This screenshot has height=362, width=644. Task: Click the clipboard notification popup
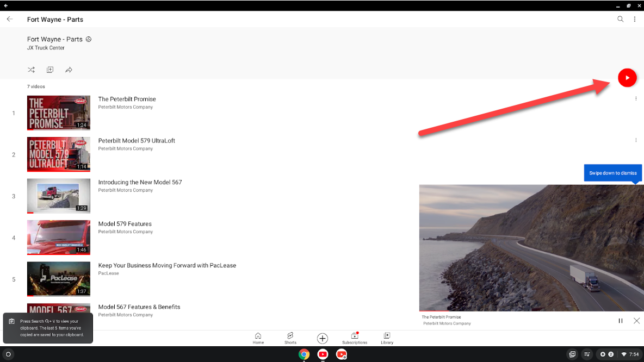[x=48, y=328]
